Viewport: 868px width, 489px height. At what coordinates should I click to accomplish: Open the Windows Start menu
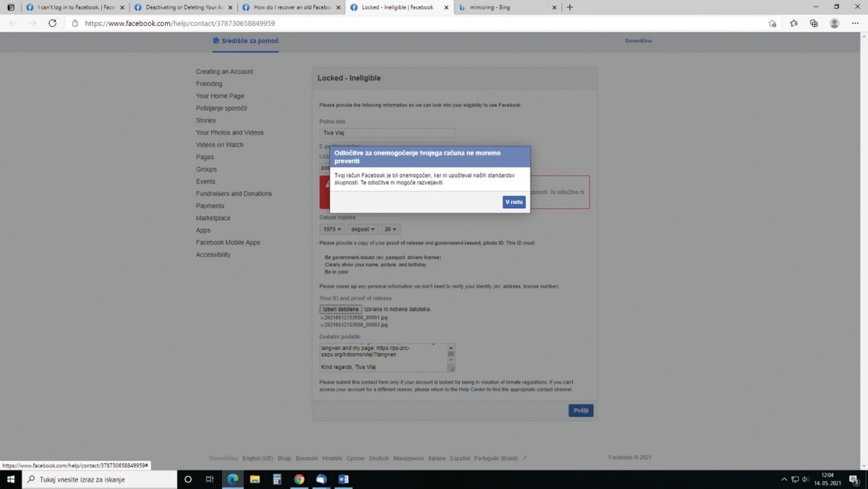(11, 479)
